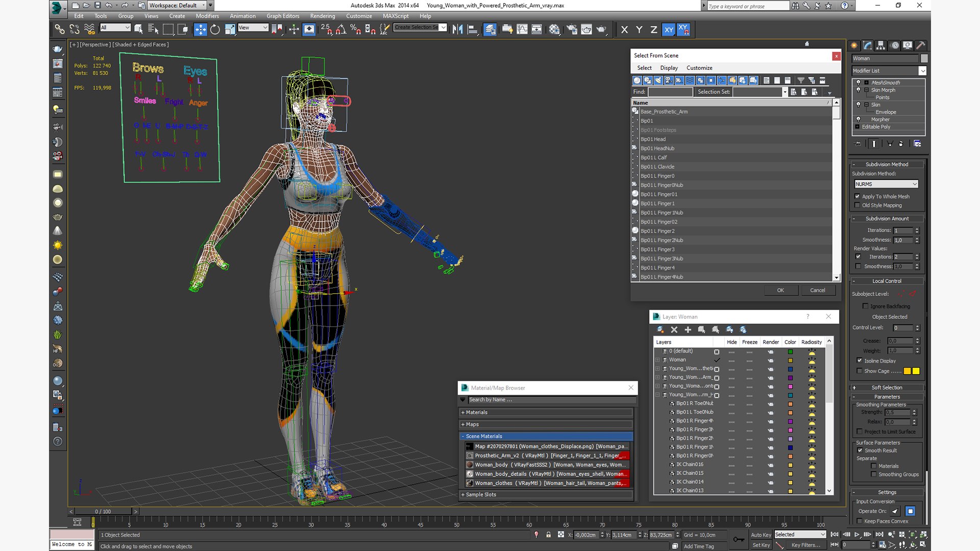980x551 pixels.
Task: Enable Show Cage checkbox
Action: click(x=860, y=371)
